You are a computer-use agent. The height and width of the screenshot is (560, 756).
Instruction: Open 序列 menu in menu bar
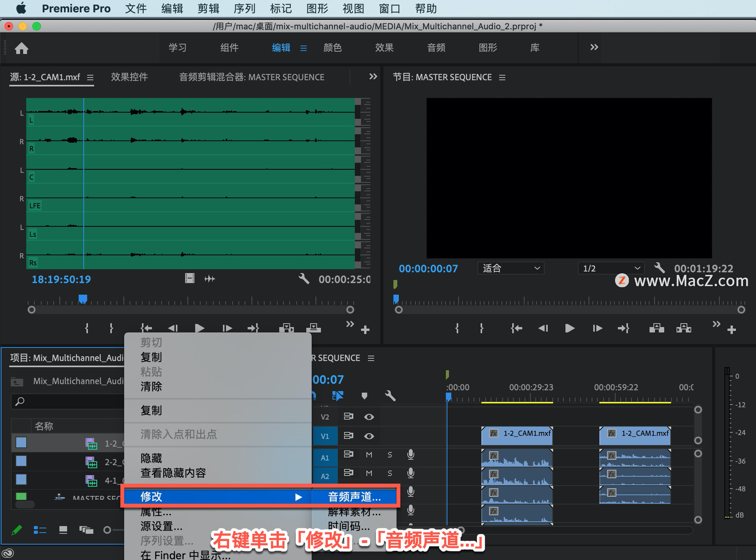(245, 8)
